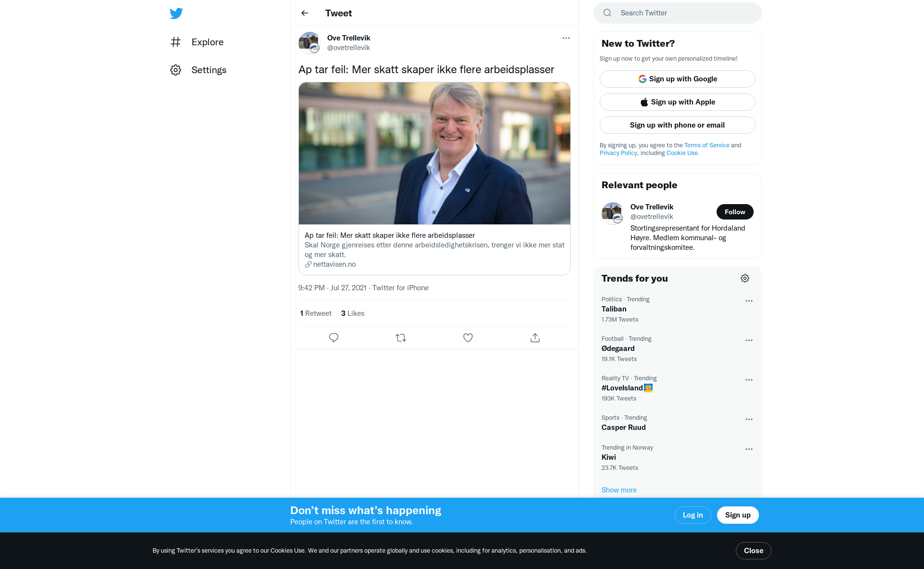The width and height of the screenshot is (924, 569).
Task: Click the share tweet icon
Action: click(535, 338)
